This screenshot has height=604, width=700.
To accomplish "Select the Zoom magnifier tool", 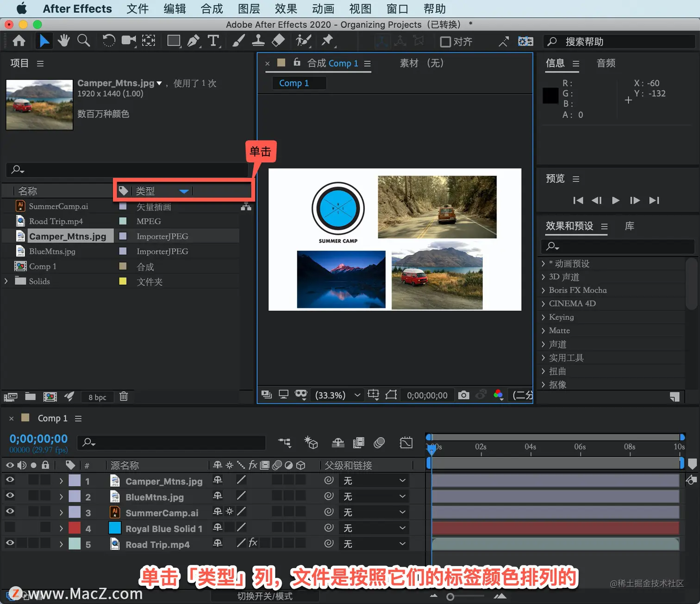I will coord(83,41).
